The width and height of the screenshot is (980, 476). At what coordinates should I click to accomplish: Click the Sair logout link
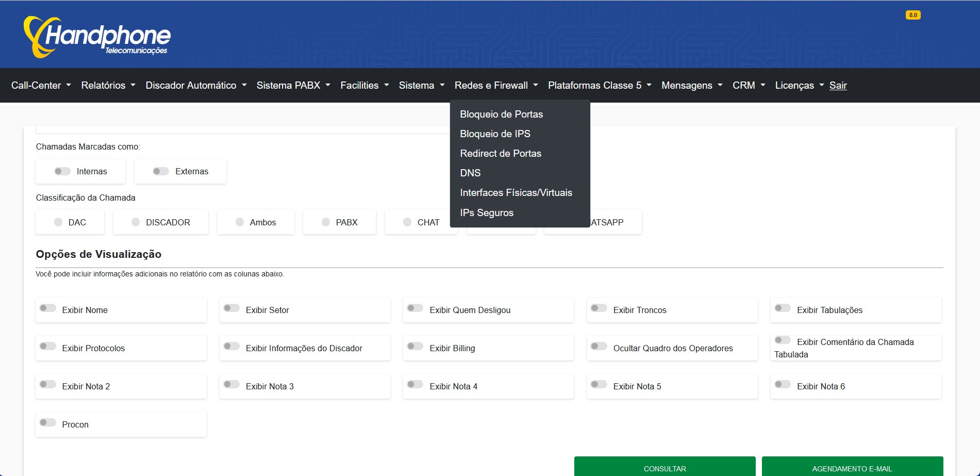click(838, 86)
